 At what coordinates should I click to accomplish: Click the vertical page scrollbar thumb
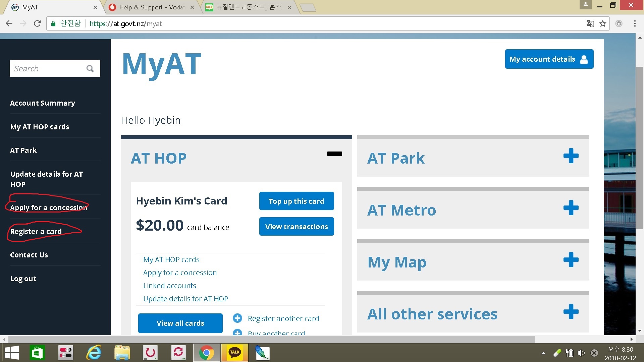pyautogui.click(x=640, y=147)
